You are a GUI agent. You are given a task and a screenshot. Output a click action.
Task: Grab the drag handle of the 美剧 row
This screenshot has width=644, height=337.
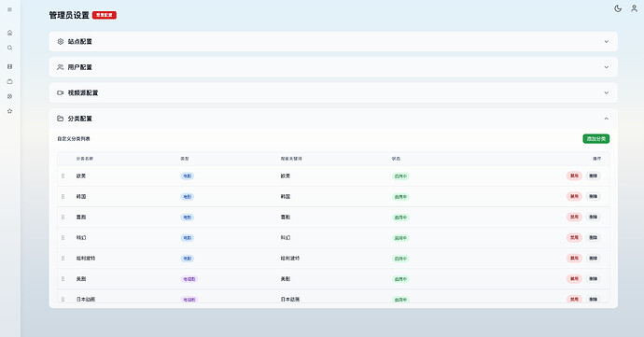point(63,278)
